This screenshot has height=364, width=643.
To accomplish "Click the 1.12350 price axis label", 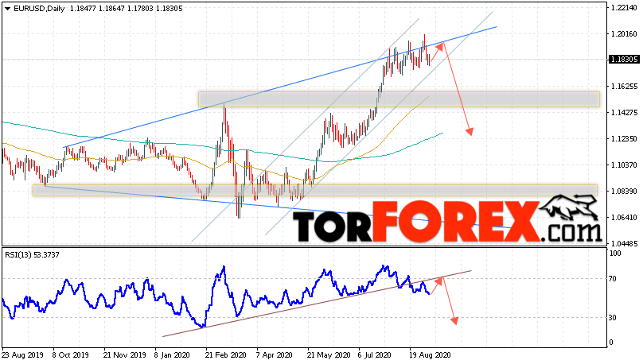I will (624, 139).
